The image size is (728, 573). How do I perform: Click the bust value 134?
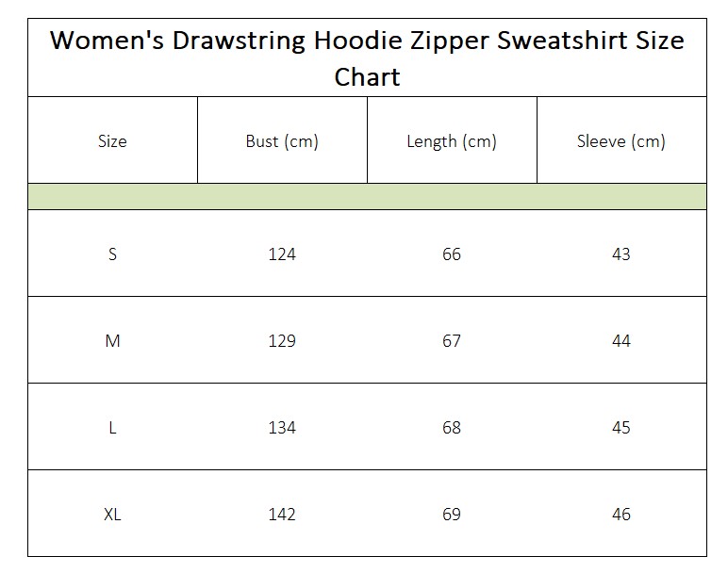pos(282,427)
